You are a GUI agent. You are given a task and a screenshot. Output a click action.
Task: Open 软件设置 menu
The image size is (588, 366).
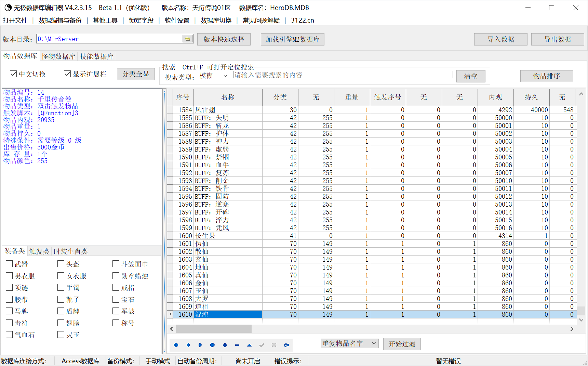[177, 20]
